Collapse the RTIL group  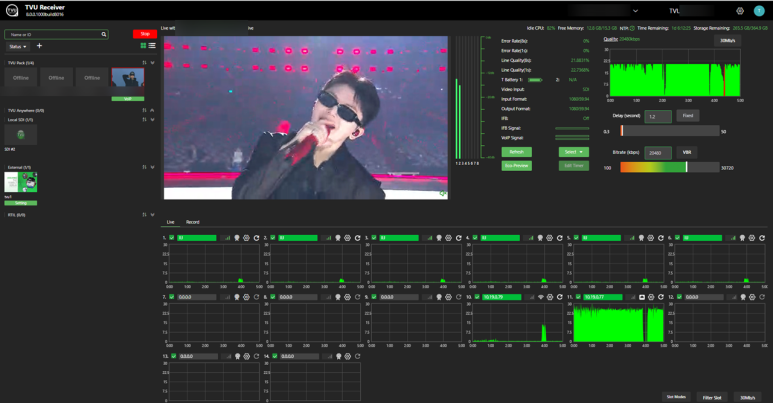click(x=152, y=215)
